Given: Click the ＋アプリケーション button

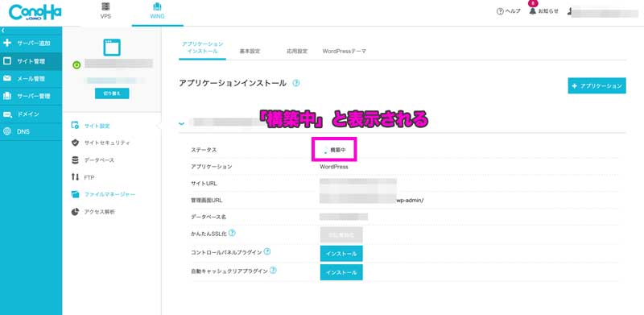Looking at the screenshot, I should click(597, 85).
